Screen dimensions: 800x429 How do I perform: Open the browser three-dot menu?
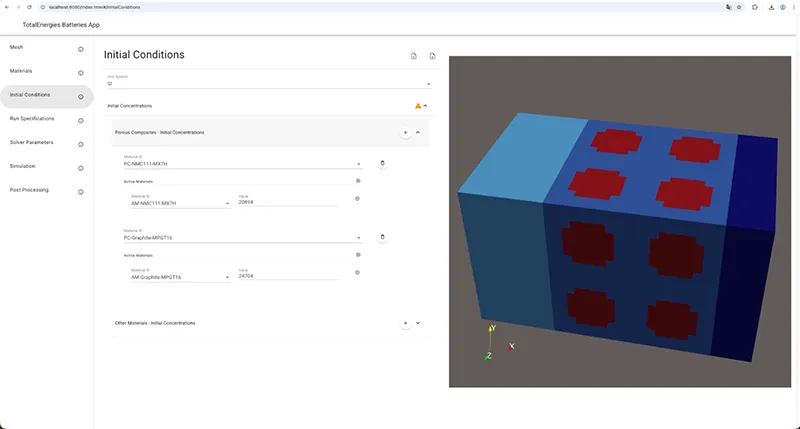(x=794, y=7)
